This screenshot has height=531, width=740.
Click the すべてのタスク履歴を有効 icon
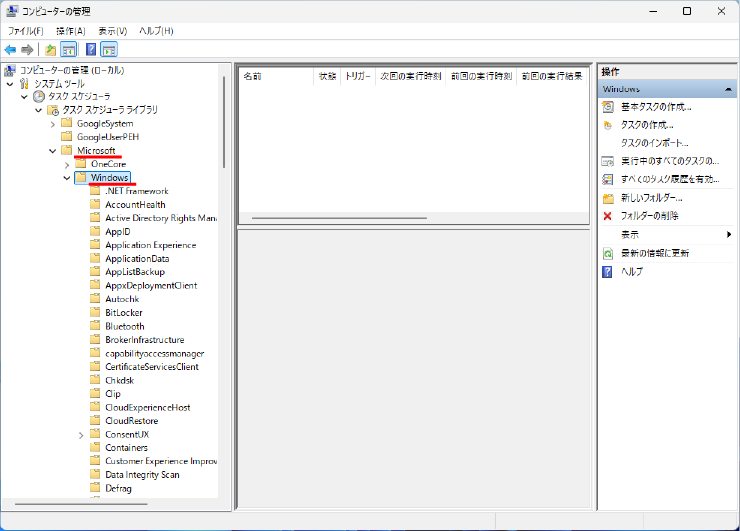click(608, 179)
